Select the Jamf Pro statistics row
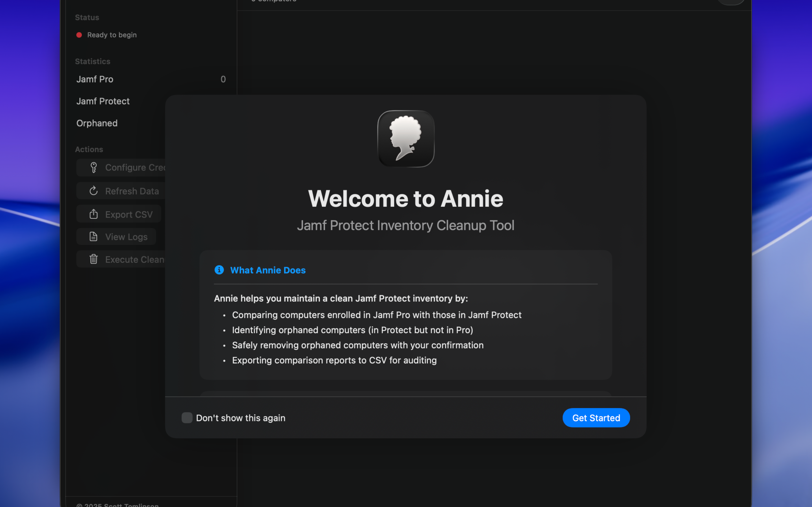This screenshot has height=507, width=812. (95, 79)
